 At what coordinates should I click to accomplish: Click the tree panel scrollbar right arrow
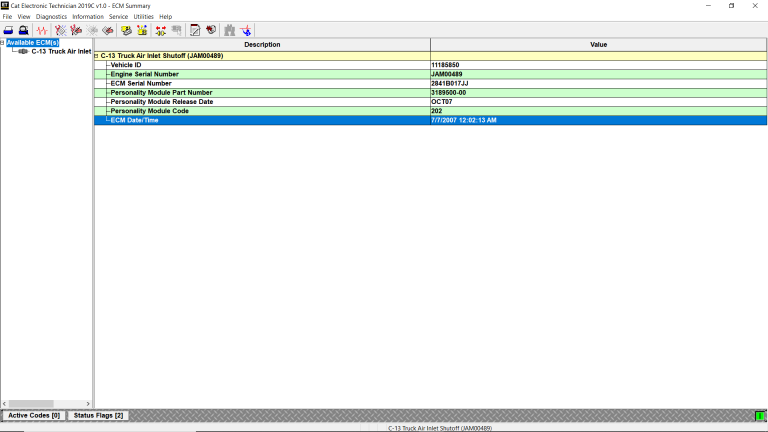pyautogui.click(x=88, y=404)
